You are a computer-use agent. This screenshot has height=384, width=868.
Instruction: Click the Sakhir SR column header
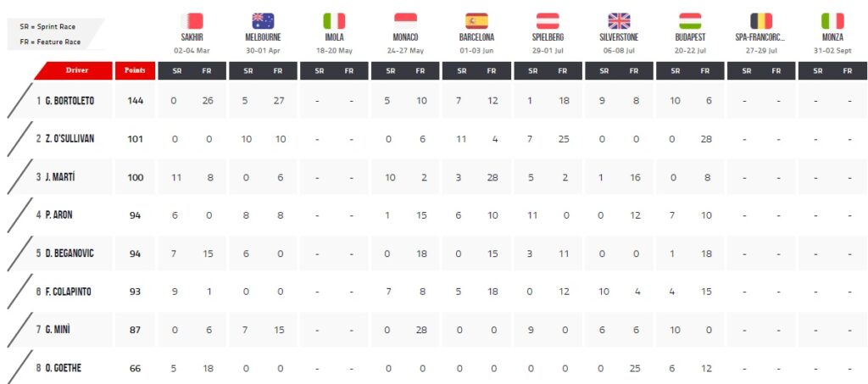point(176,71)
